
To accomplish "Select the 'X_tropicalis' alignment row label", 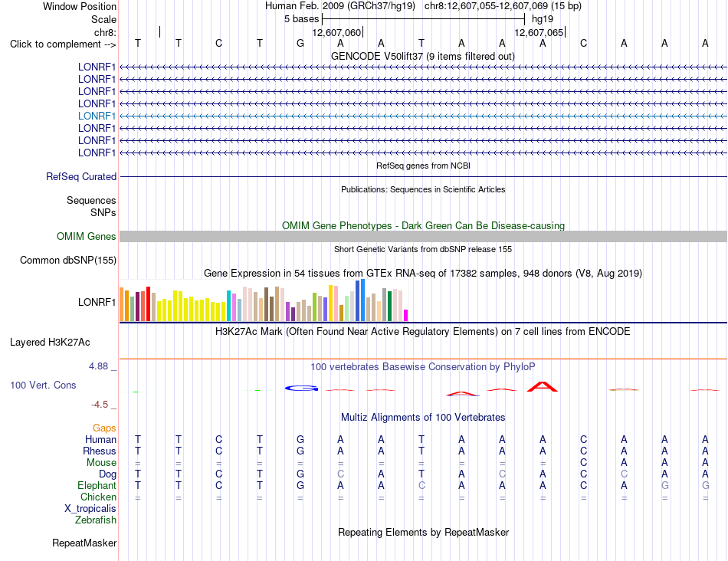I will click(x=90, y=509).
